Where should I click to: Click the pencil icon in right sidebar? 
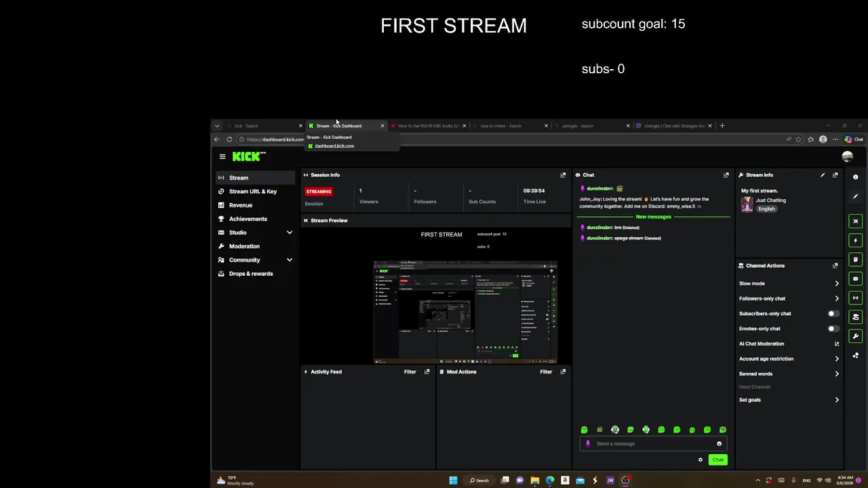point(855,197)
